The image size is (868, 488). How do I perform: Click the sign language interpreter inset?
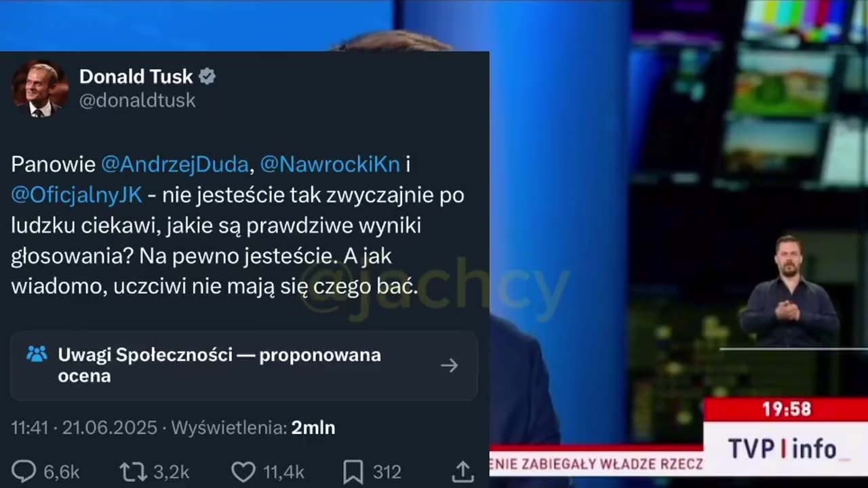pyautogui.click(x=789, y=291)
